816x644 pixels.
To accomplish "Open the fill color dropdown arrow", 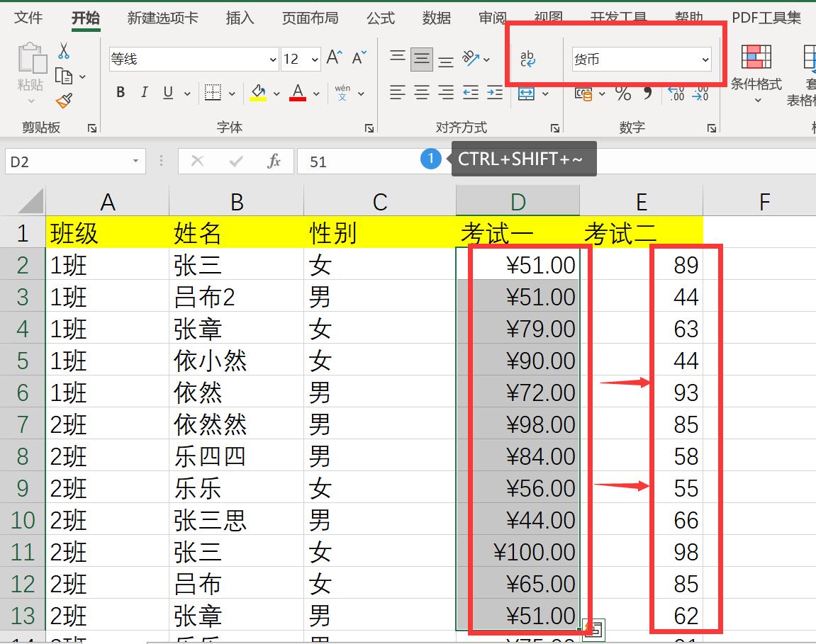I will click(276, 94).
